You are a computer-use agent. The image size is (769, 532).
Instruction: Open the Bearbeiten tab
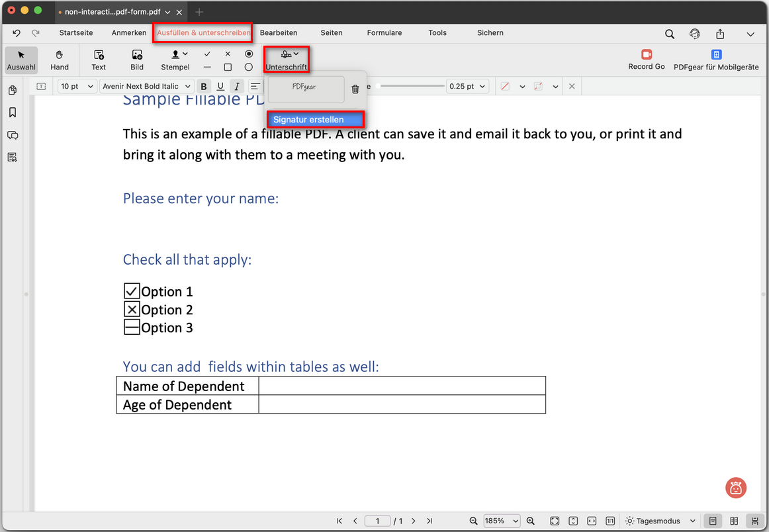[279, 33]
